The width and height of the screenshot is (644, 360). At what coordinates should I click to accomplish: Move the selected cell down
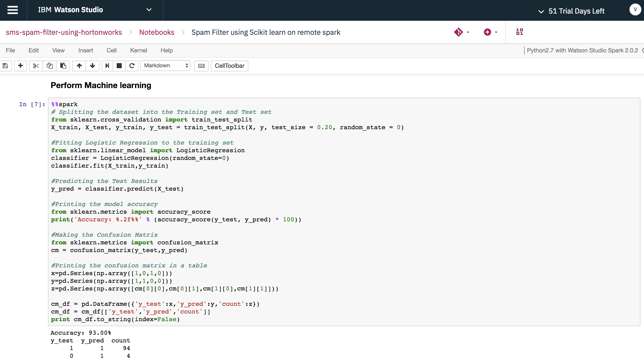(92, 66)
